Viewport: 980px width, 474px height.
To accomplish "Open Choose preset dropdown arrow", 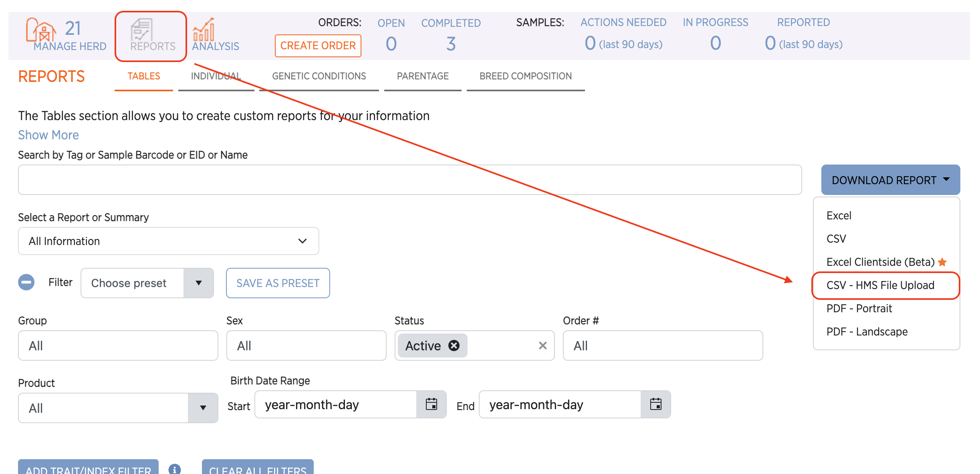I will point(198,283).
